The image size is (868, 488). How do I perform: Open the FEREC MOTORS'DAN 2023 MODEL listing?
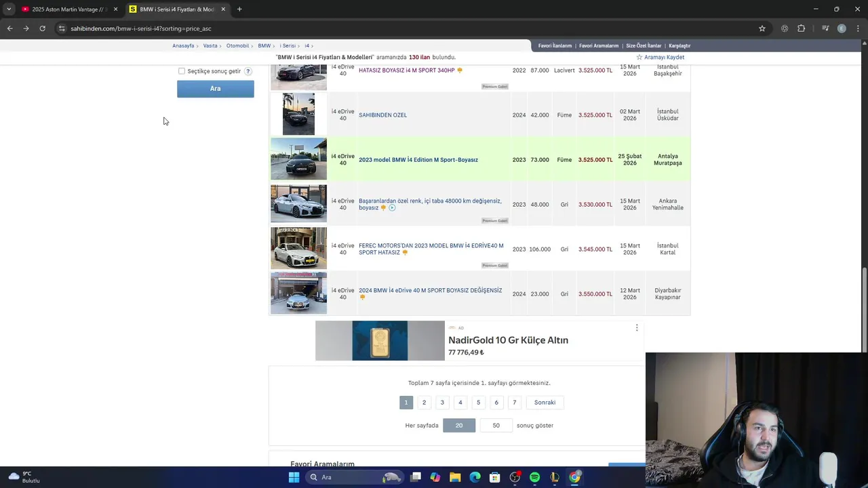pos(431,249)
